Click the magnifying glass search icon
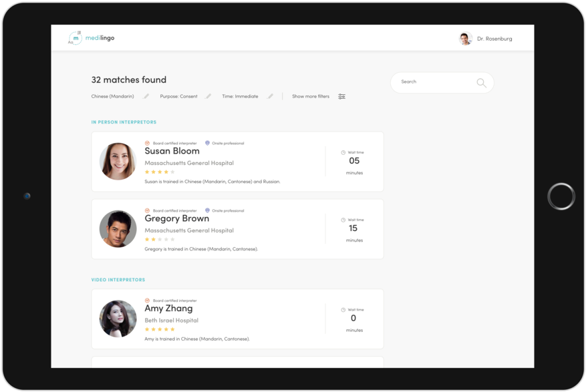 tap(481, 83)
